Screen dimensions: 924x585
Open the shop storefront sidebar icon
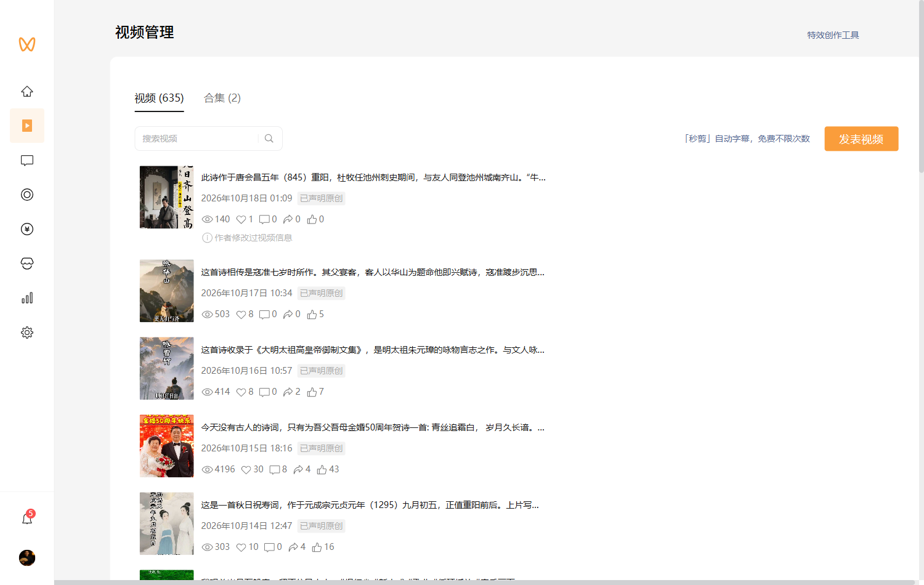click(x=27, y=264)
